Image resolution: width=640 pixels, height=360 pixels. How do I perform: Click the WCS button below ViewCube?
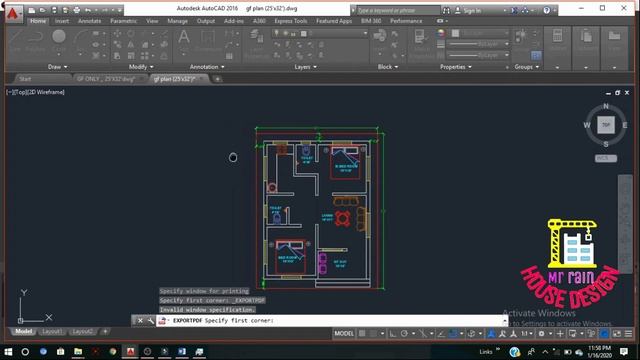[x=606, y=158]
